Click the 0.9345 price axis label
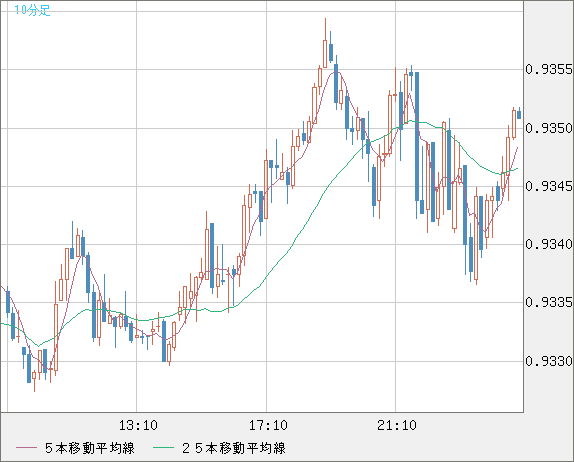The height and width of the screenshot is (462, 574). tap(549, 186)
